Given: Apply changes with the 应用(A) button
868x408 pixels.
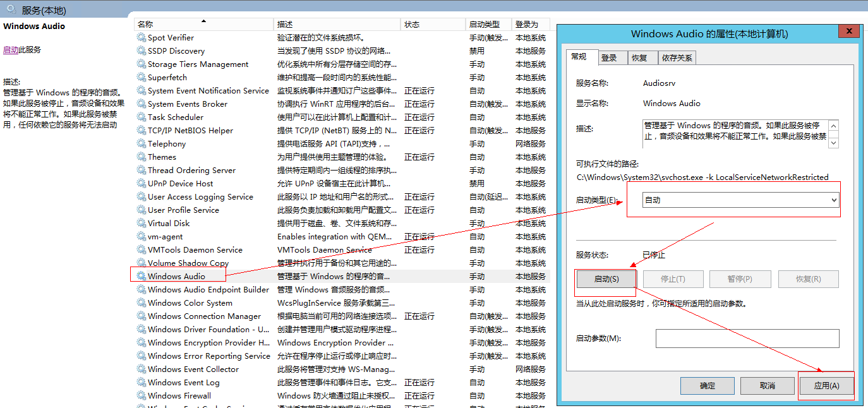Looking at the screenshot, I should [x=827, y=386].
